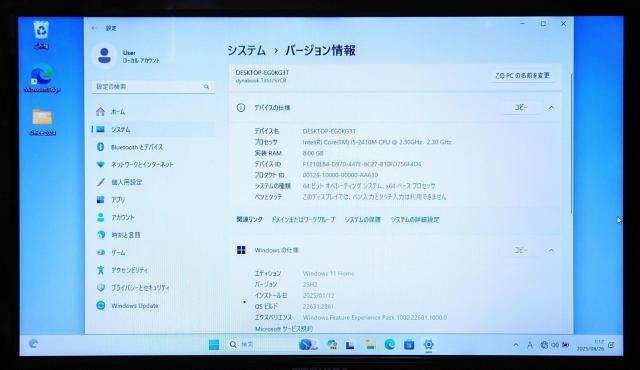The height and width of the screenshot is (370, 640).
Task: Open アプリ settings page
Action: [153, 199]
